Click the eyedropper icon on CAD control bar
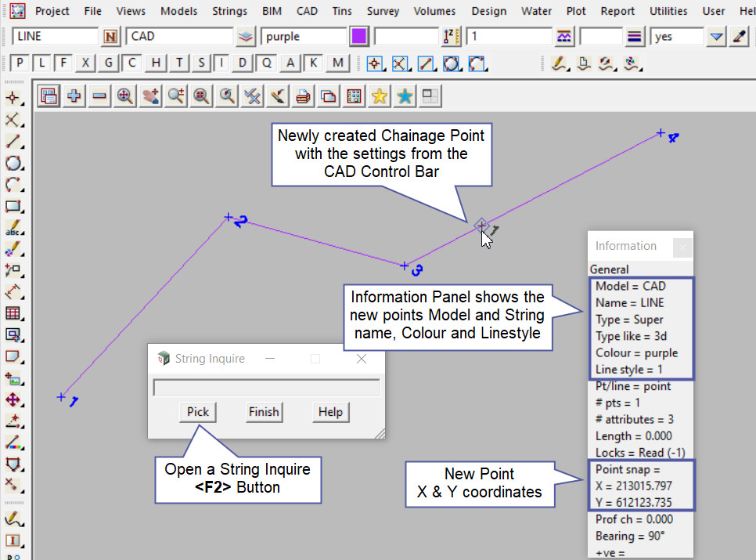 [738, 37]
